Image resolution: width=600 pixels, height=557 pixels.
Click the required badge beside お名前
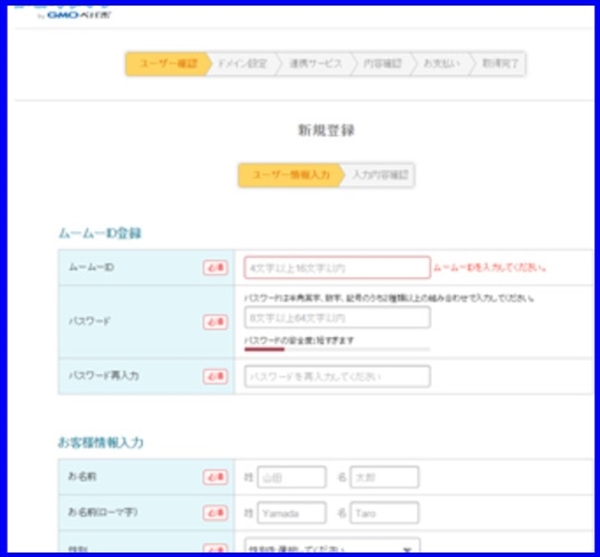click(x=215, y=477)
